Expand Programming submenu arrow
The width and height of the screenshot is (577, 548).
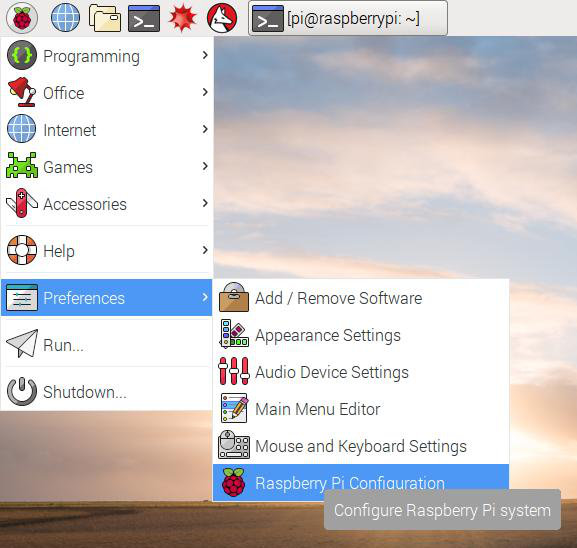coord(205,55)
